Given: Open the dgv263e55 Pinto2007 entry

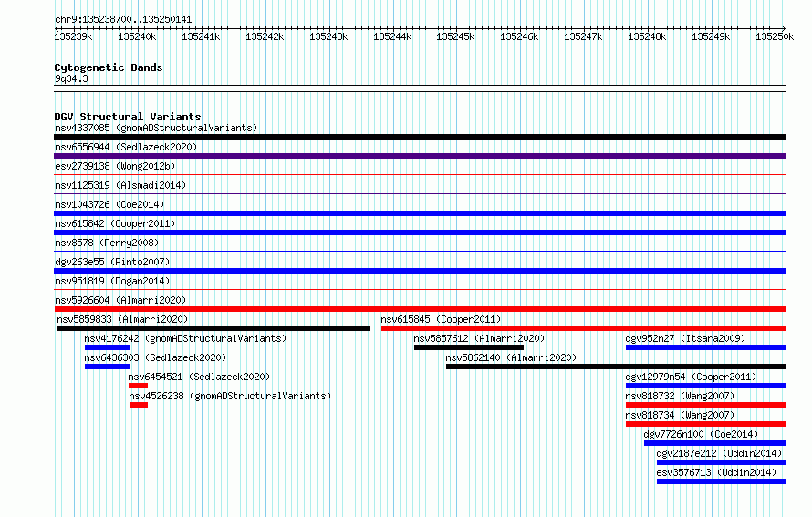Looking at the screenshot, I should tap(112, 262).
